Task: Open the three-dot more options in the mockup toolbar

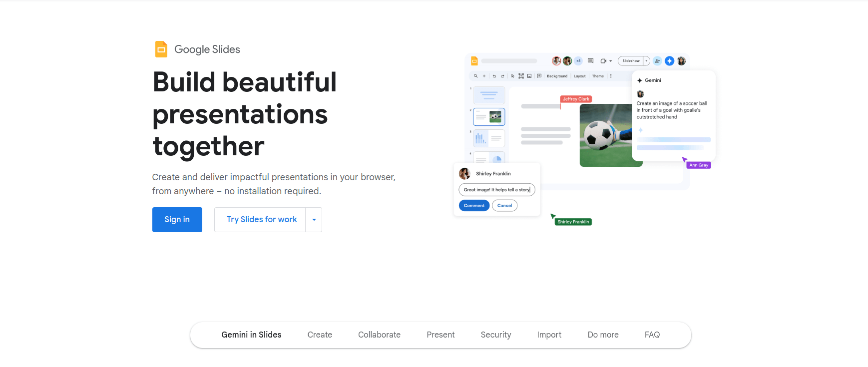Action: click(x=611, y=76)
